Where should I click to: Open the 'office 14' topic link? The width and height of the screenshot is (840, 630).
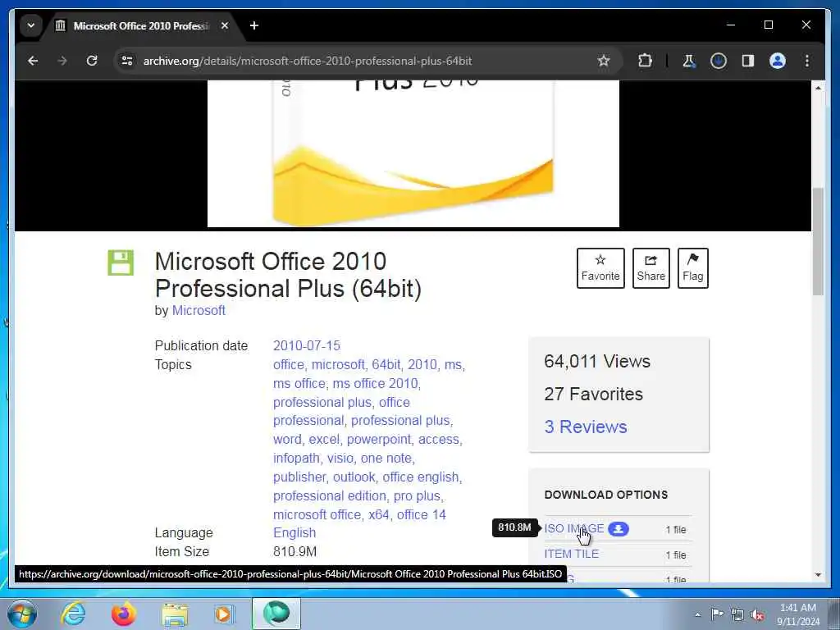click(421, 515)
